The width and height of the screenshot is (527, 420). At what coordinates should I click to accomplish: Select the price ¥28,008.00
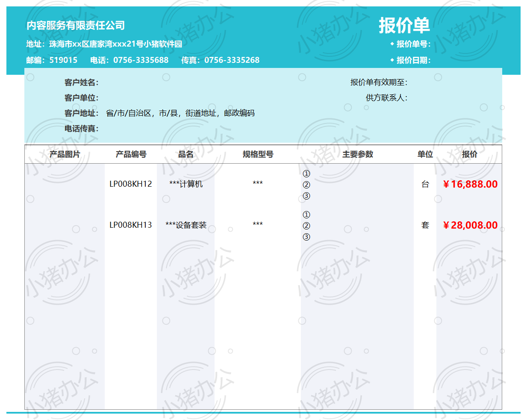point(470,225)
